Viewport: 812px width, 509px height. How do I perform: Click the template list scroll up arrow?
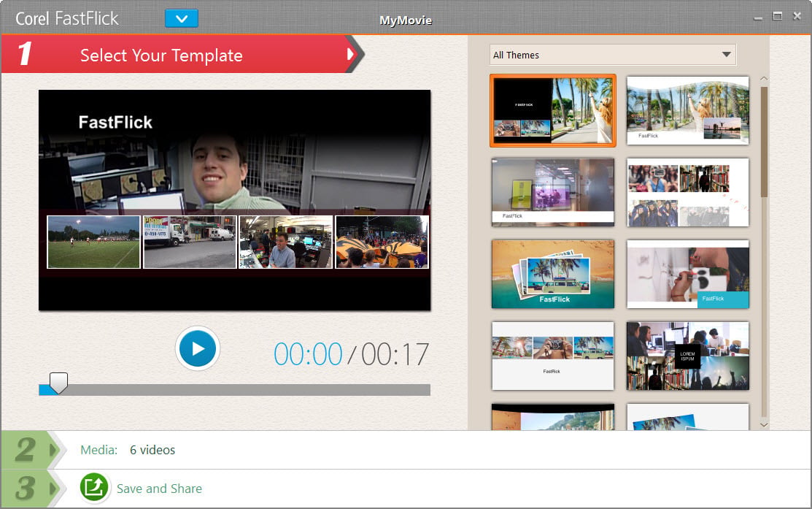764,79
